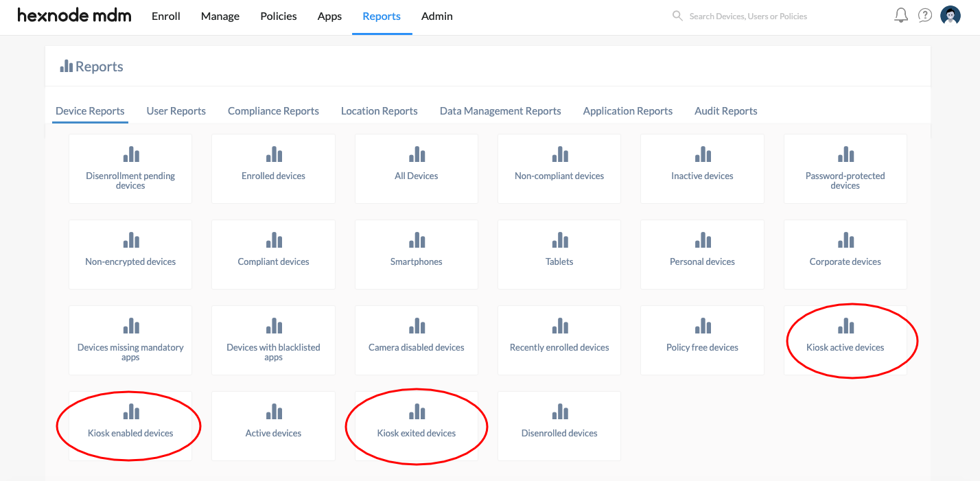Open the Kiosk active devices report

(845, 340)
